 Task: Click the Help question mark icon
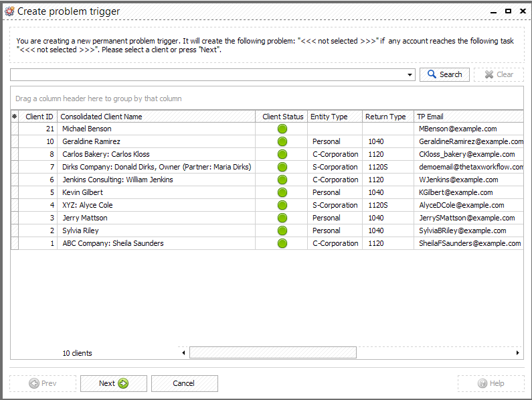482,383
